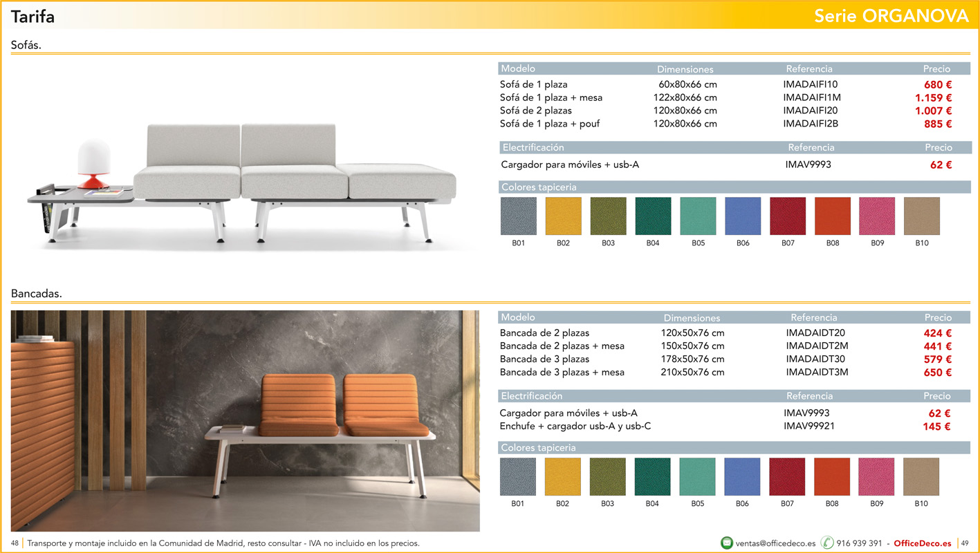The width and height of the screenshot is (980, 553).
Task: Select B09 pink swatch in the Sofás colors
Action: coord(877,216)
